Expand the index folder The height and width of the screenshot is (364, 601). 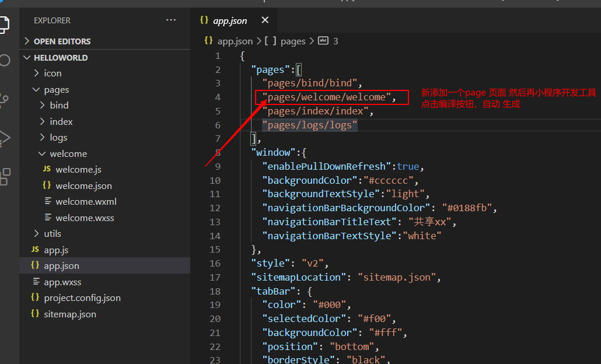click(x=42, y=121)
